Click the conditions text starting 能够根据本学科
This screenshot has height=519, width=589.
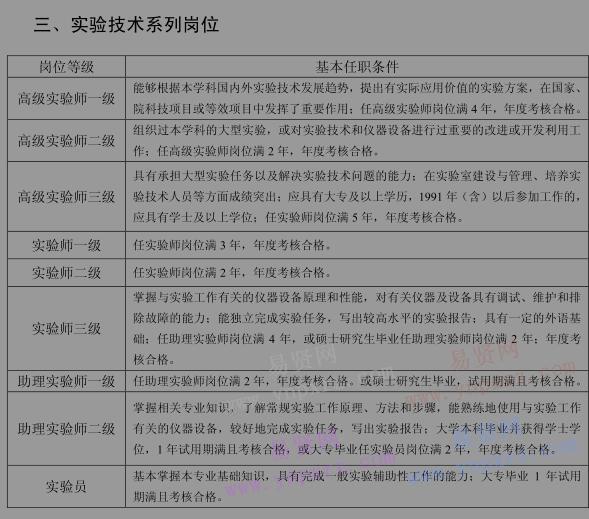point(357,98)
